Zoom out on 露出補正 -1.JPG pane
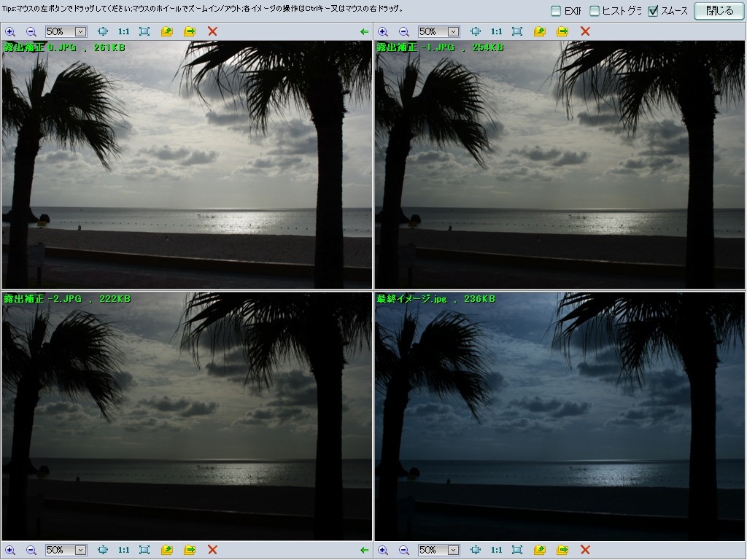The width and height of the screenshot is (747, 560). (403, 31)
